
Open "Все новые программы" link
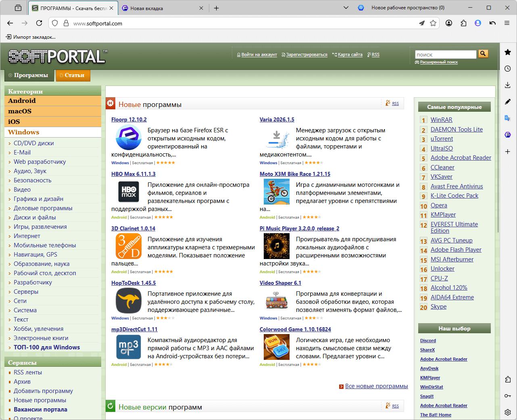377,386
